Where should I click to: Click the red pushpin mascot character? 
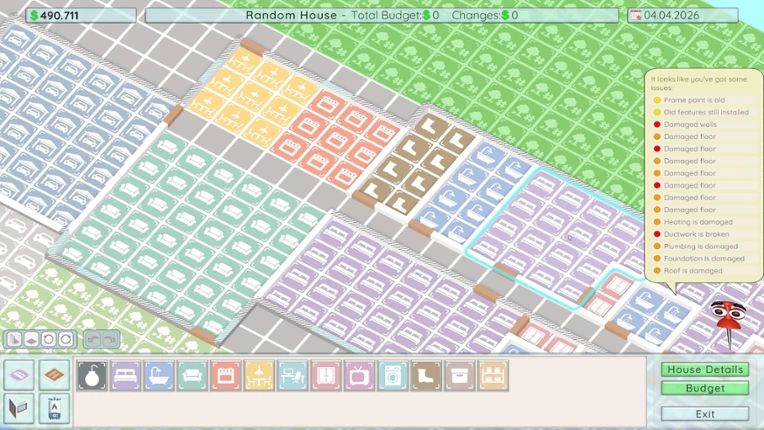click(x=727, y=323)
